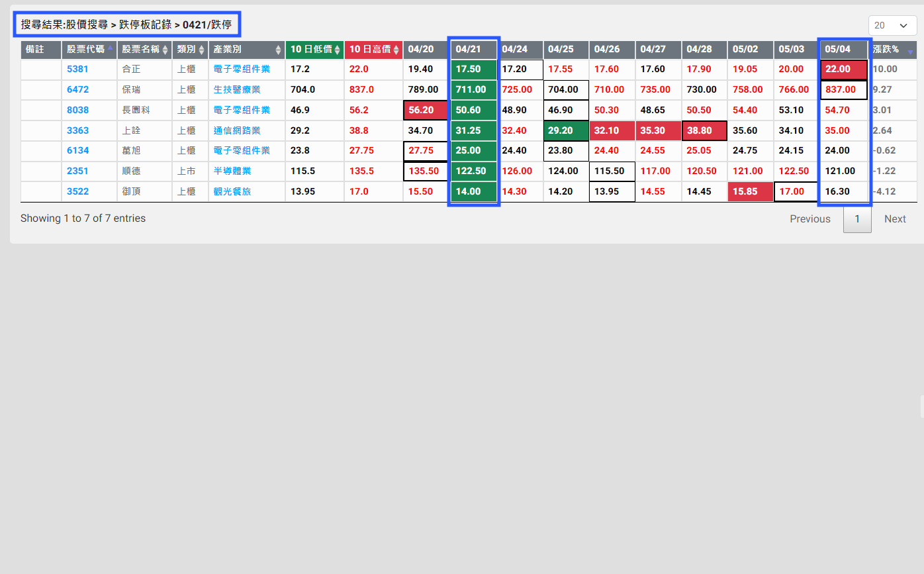Viewport: 924px width, 574px height.
Task: Click the green 31.25 cell
Action: tap(473, 131)
